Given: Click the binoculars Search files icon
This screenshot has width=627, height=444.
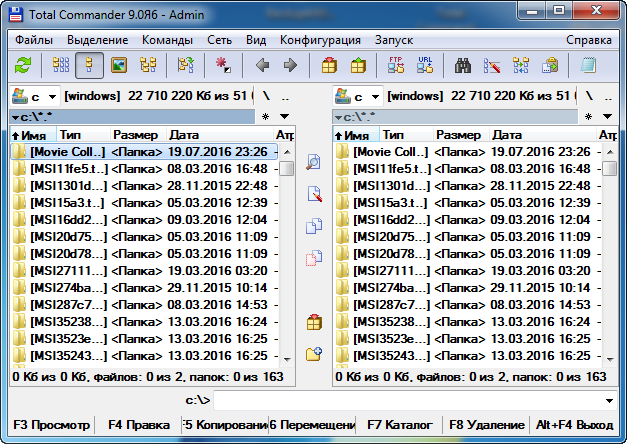Looking at the screenshot, I should point(463,66).
